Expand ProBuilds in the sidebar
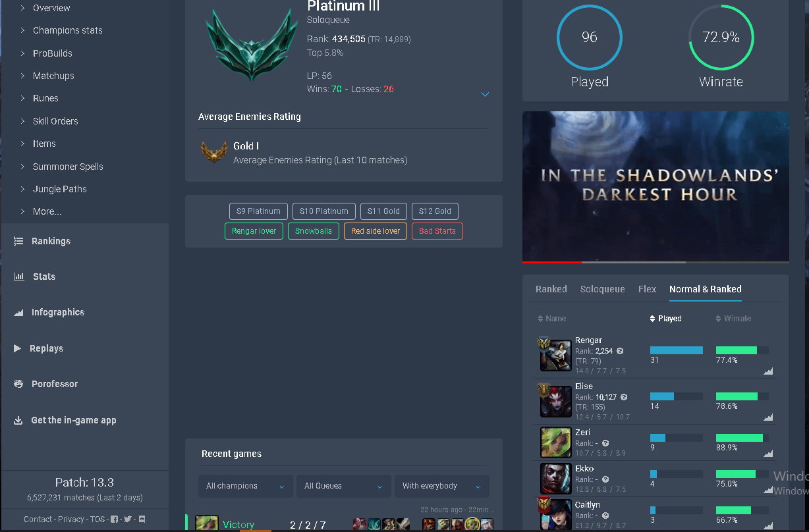 click(53, 53)
